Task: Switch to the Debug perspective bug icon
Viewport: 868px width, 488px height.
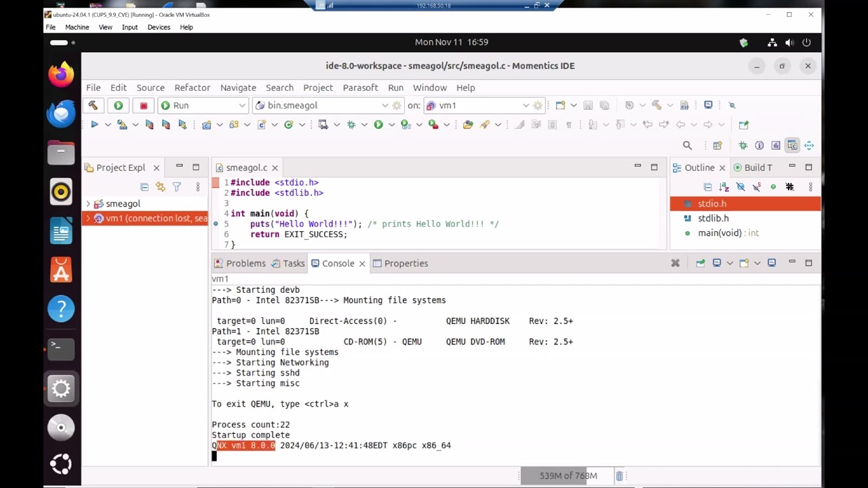Action: (743, 145)
